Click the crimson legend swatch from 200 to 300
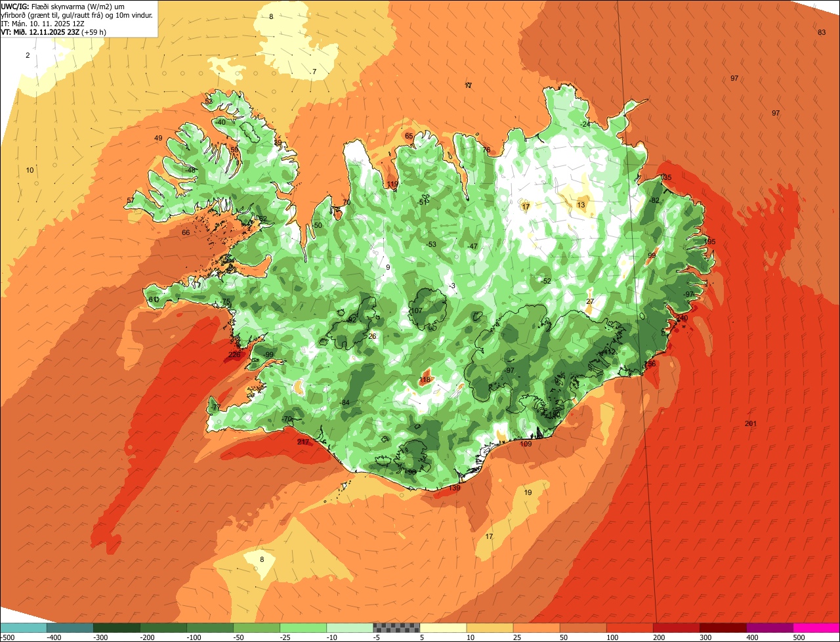 pyautogui.click(x=677, y=628)
